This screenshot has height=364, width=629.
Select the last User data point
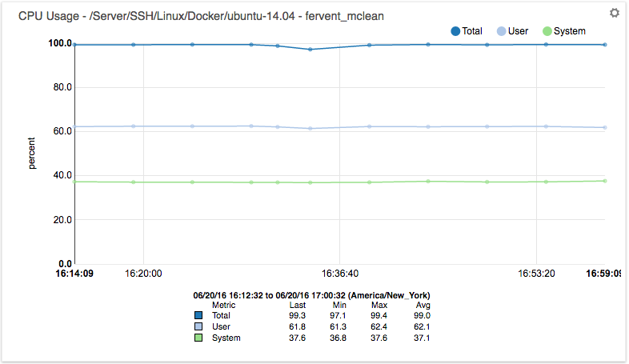(x=605, y=127)
